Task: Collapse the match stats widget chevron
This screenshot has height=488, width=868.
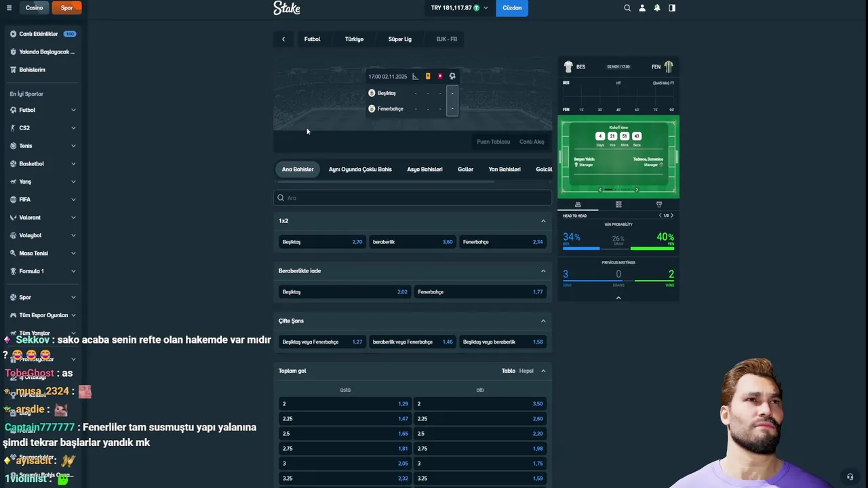Action: pyautogui.click(x=618, y=298)
